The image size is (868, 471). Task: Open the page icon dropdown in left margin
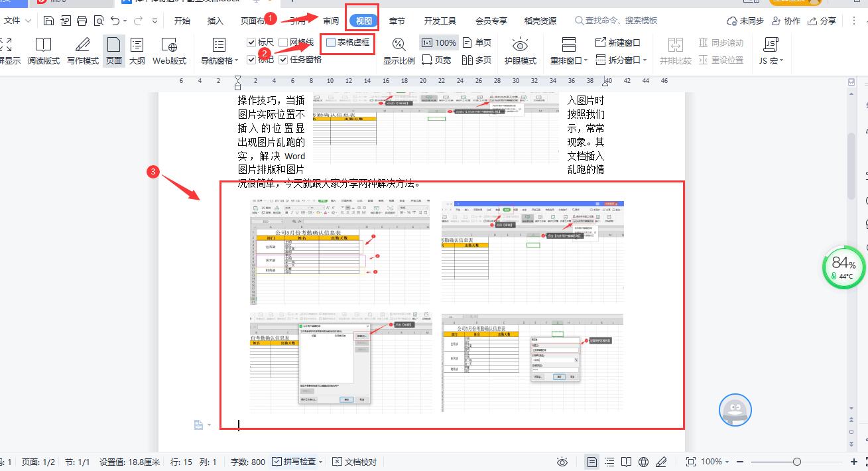tap(210, 425)
